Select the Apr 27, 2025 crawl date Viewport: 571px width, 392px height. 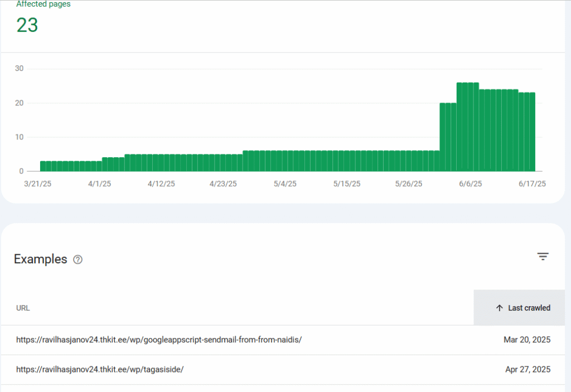tap(528, 369)
